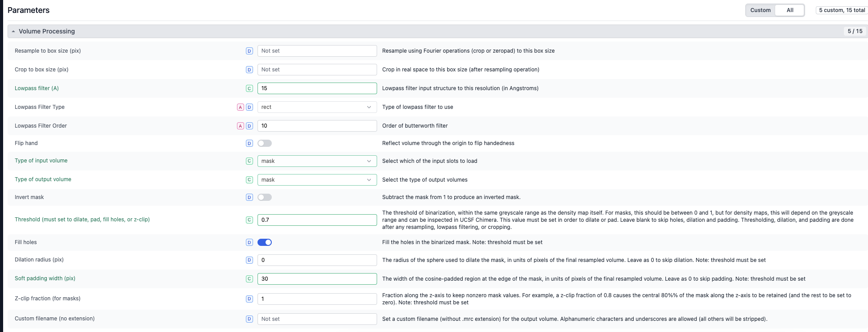
Task: Click the D badge for Resample to box size
Action: [x=249, y=51]
